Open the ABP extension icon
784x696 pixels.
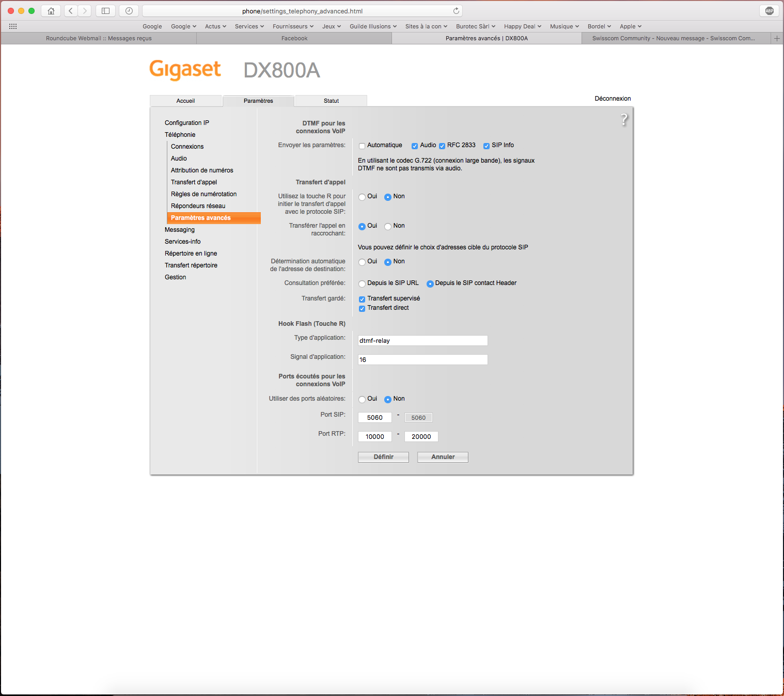coord(769,11)
